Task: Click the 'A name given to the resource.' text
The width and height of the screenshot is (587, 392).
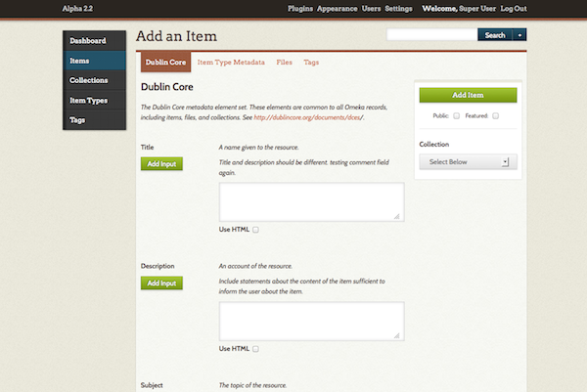Action: [258, 148]
